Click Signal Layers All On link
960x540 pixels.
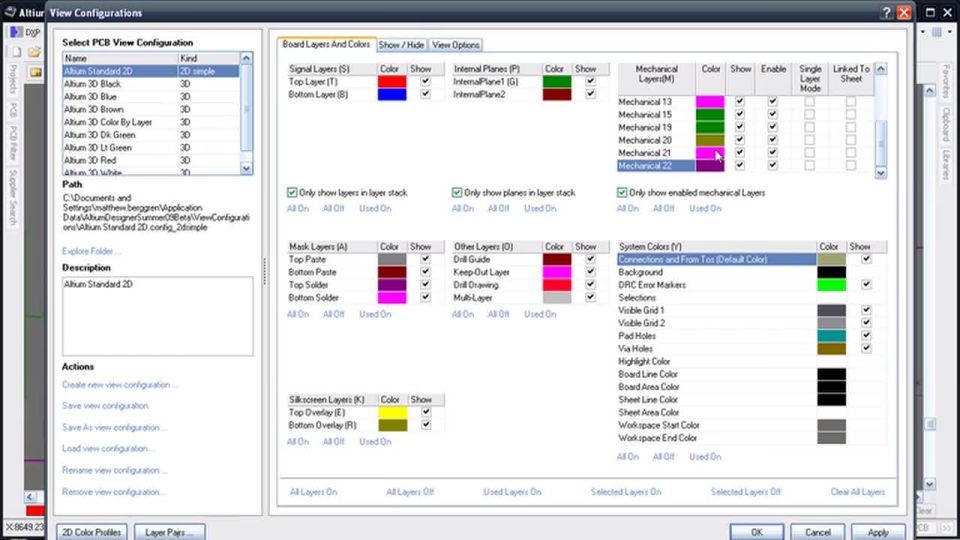coord(298,208)
